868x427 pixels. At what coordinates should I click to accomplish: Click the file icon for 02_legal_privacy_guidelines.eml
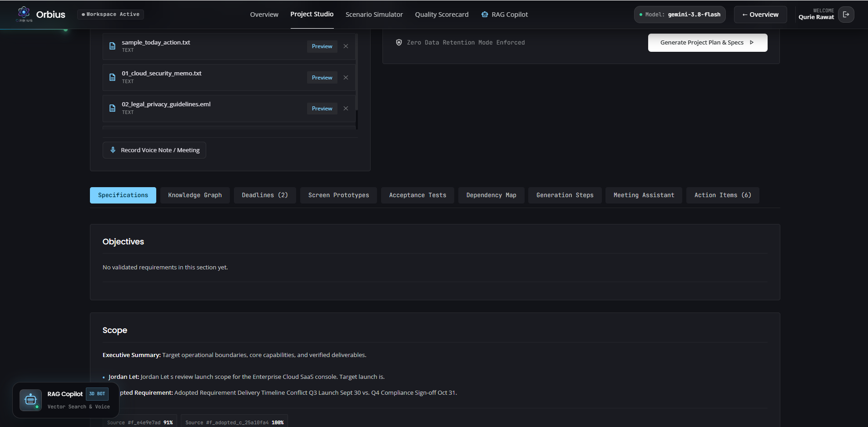point(112,108)
